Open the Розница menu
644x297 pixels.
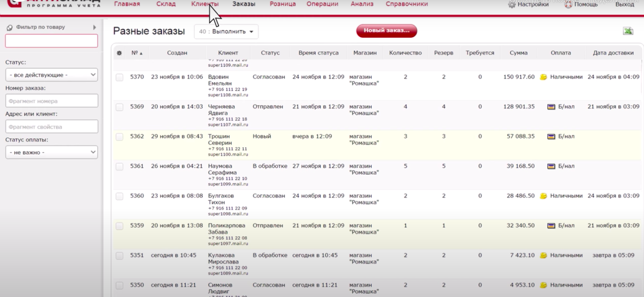(x=283, y=4)
